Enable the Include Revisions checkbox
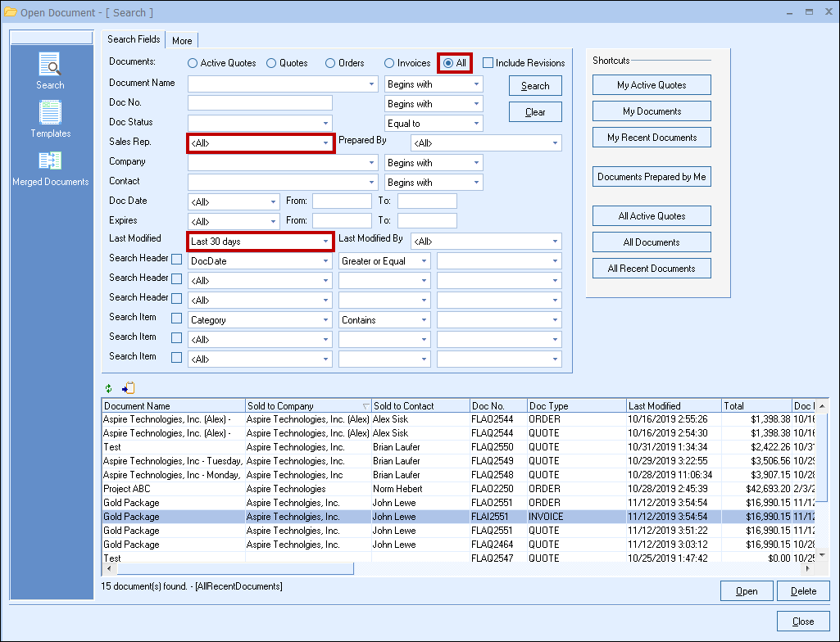This screenshot has height=642, width=840. 488,63
